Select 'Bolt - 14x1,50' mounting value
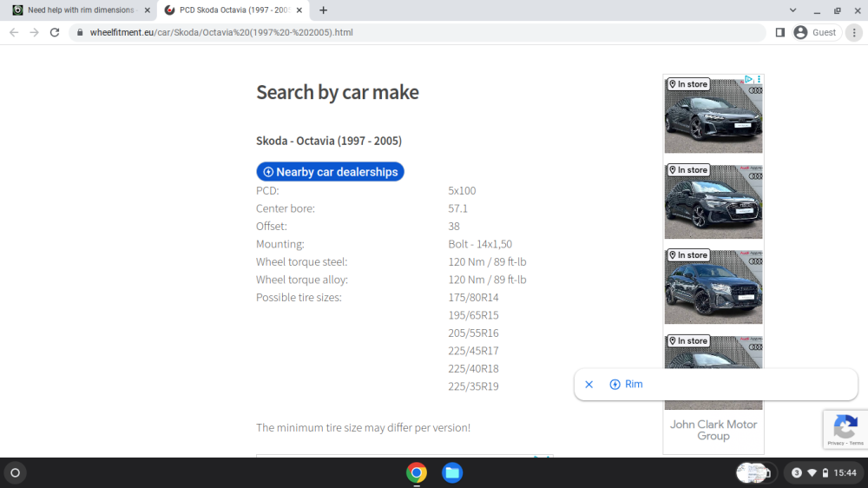 (480, 244)
